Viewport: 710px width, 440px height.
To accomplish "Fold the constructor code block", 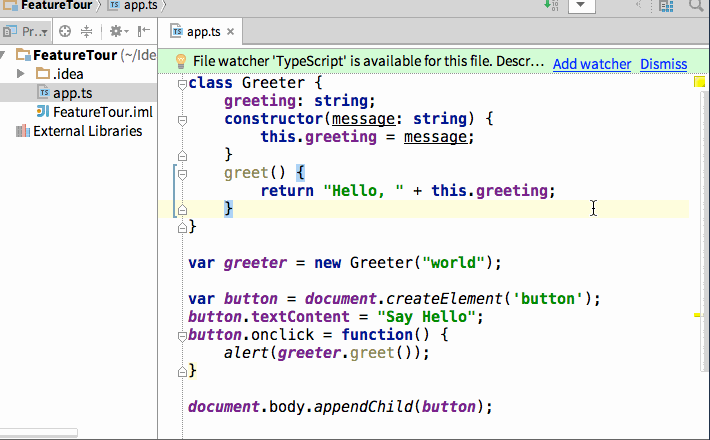I will pos(182,119).
